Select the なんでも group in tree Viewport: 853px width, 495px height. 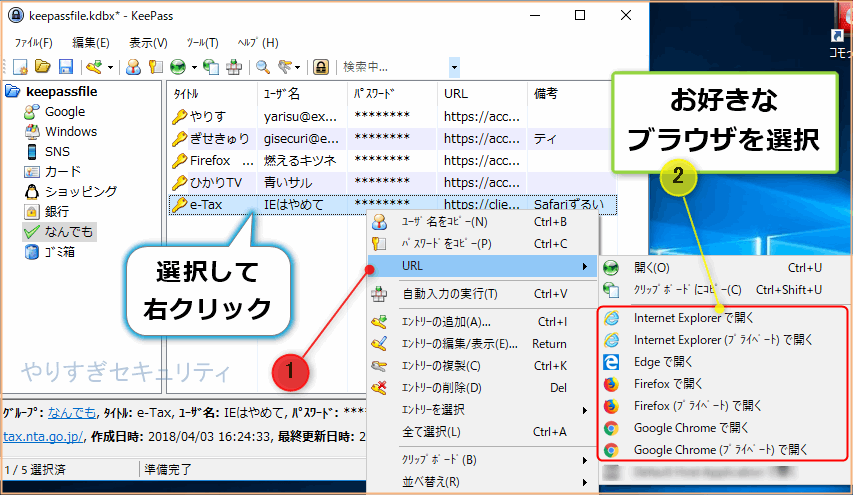point(69,232)
